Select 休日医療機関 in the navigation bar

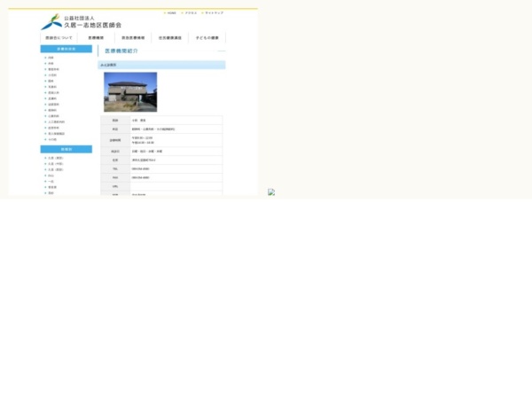point(133,38)
